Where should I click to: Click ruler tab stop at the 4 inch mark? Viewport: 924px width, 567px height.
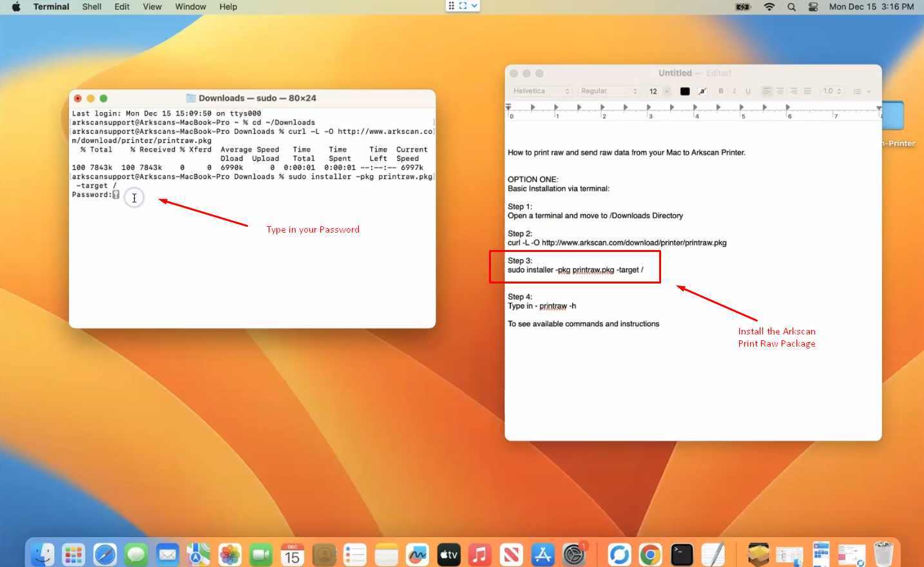pyautogui.click(x=695, y=107)
